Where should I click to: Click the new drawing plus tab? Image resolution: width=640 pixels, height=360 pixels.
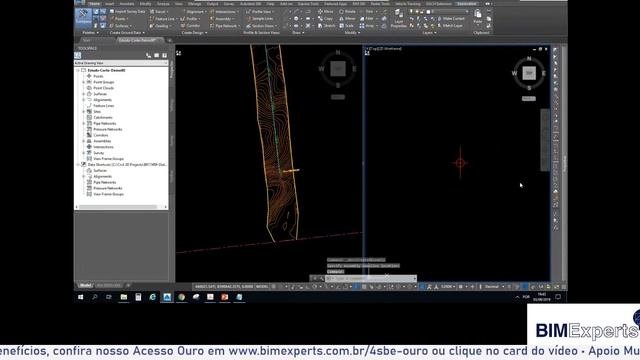(170, 40)
